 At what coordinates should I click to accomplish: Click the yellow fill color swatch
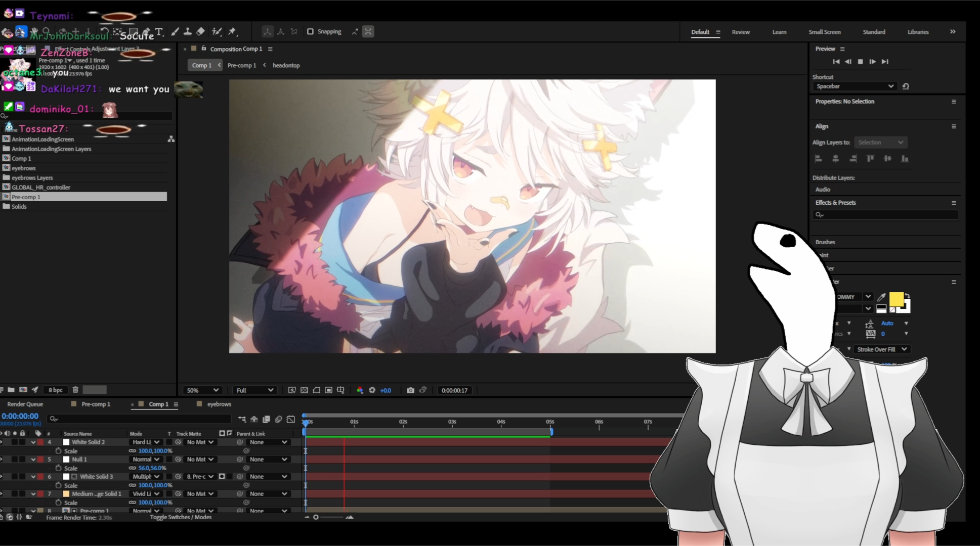[x=896, y=299]
